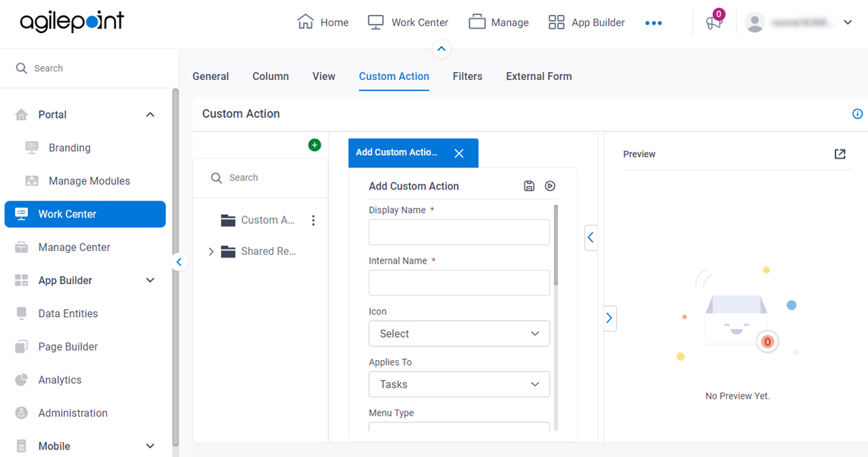Screen dimensions: 868x457
Task: Switch to the General tab
Action: click(x=210, y=77)
